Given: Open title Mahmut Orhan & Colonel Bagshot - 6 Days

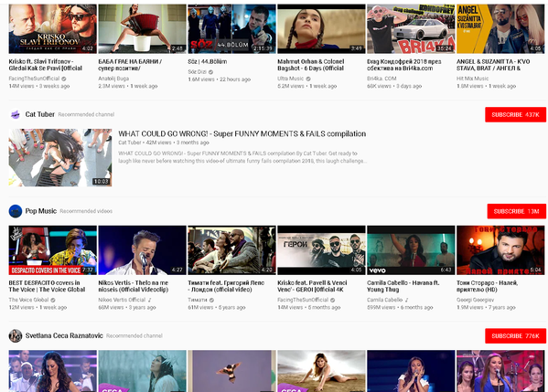Looking at the screenshot, I should tap(311, 65).
